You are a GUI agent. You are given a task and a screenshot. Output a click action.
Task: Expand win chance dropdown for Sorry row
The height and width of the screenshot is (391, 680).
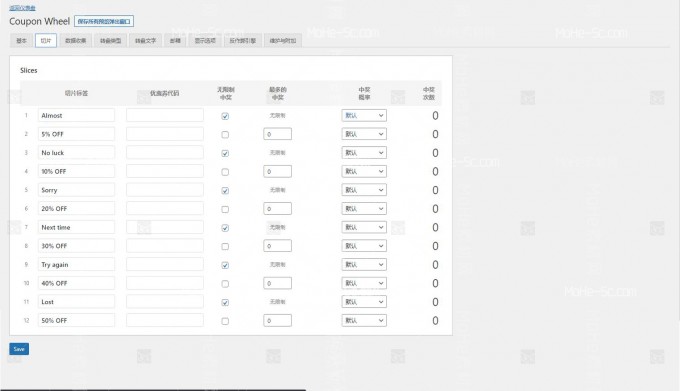(x=364, y=190)
